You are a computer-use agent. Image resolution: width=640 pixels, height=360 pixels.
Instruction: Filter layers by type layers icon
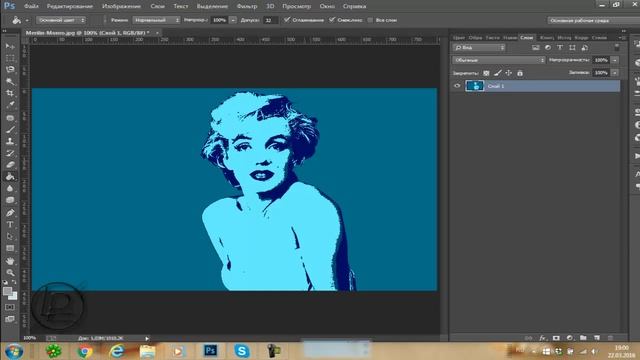tap(560, 48)
